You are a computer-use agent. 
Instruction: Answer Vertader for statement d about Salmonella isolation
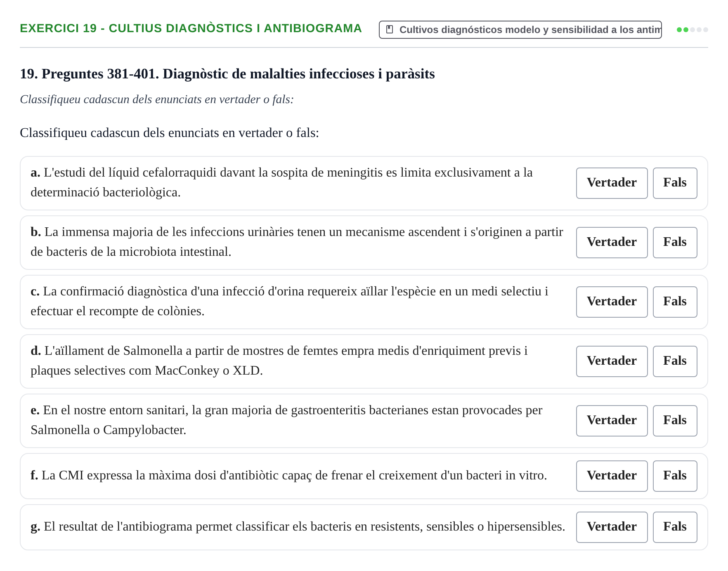(612, 361)
